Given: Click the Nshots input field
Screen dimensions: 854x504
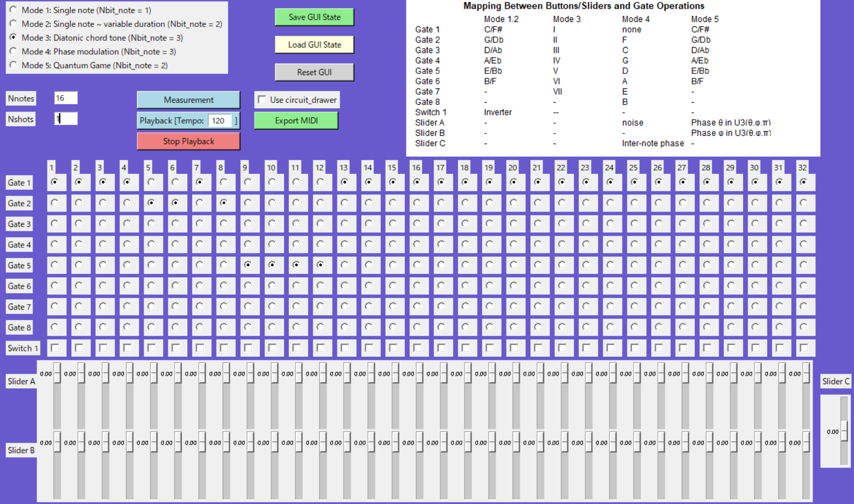Looking at the screenshot, I should pos(66,119).
